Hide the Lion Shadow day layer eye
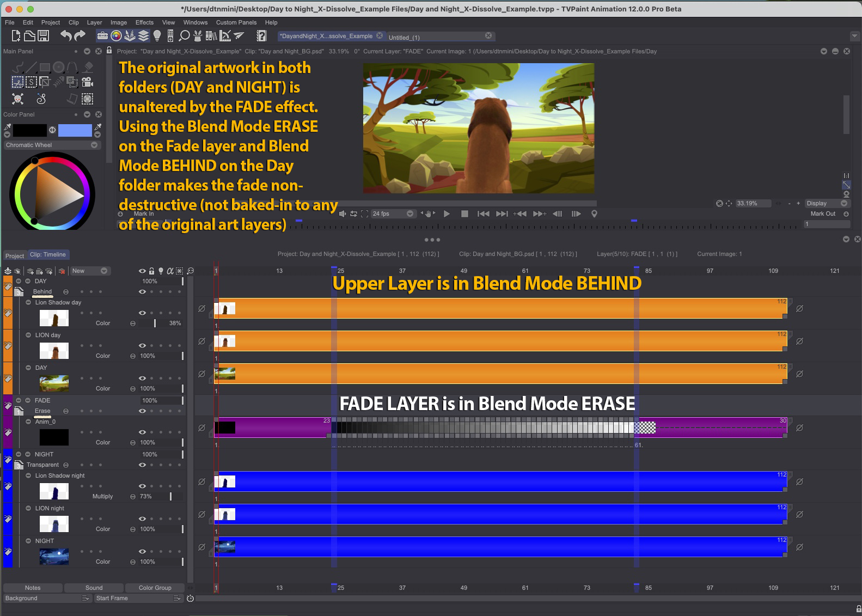 (142, 313)
